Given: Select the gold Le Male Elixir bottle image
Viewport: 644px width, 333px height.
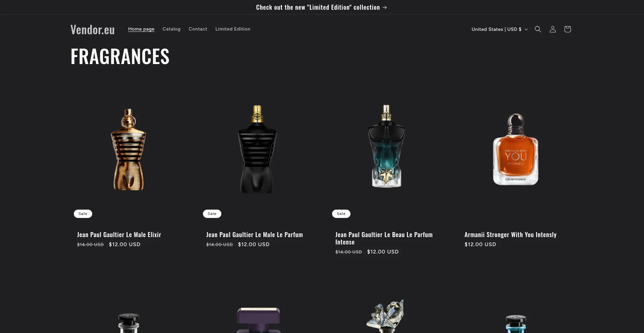Looking at the screenshot, I should [128, 149].
